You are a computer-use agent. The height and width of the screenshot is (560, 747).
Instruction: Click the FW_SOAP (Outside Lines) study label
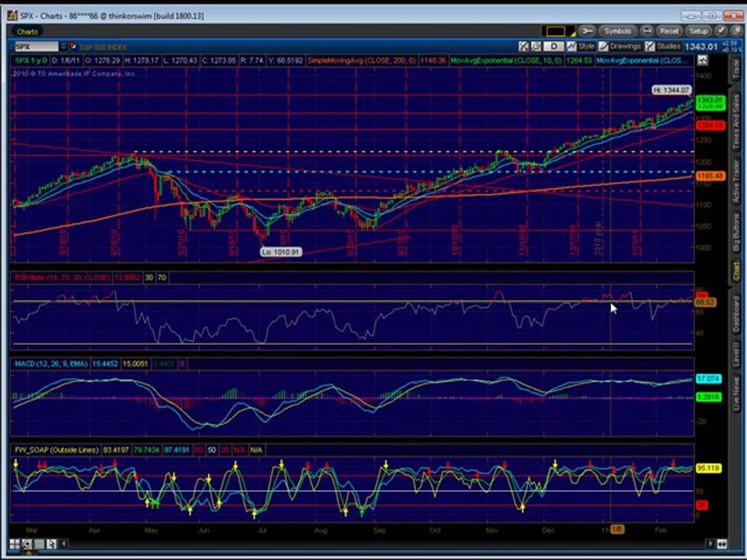tap(57, 450)
